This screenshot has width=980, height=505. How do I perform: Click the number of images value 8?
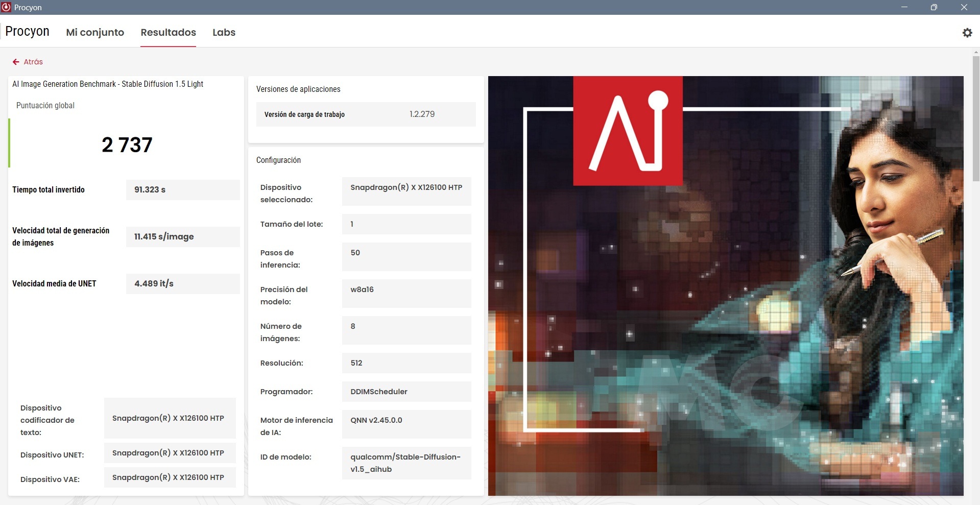pos(407,330)
